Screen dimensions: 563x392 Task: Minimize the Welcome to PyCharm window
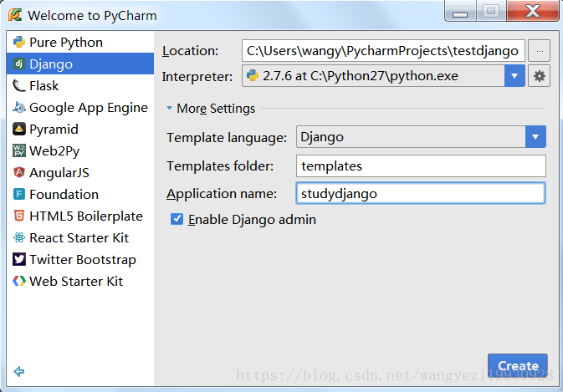460,11
